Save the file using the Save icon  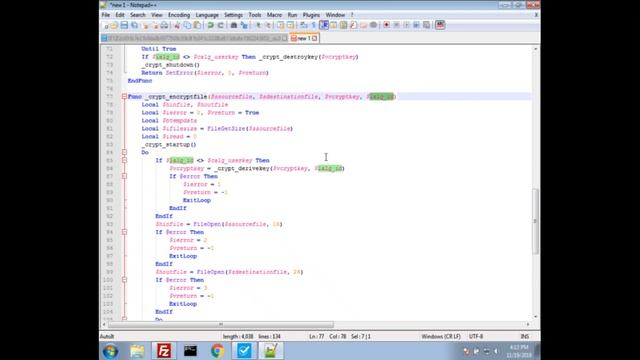(x=124, y=25)
